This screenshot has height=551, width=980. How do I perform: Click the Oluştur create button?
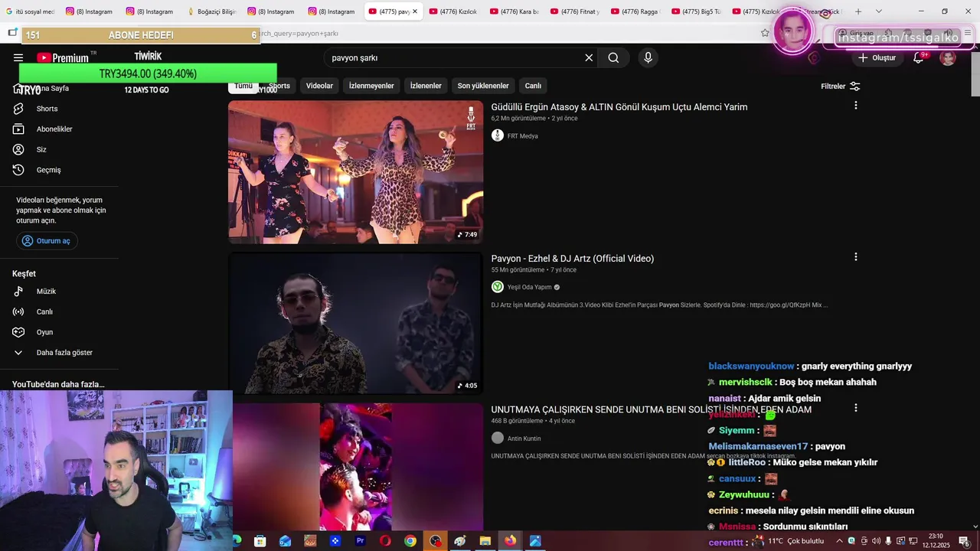[x=877, y=57]
